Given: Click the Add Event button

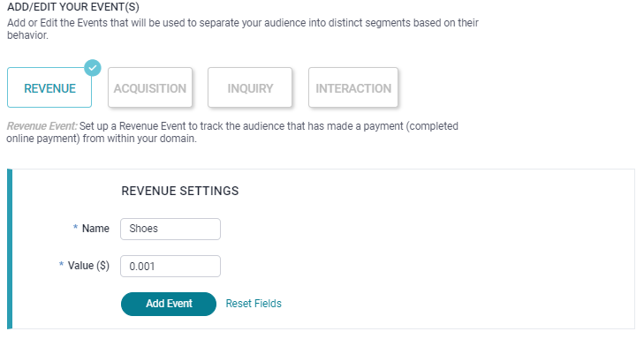Looking at the screenshot, I should coord(169,304).
